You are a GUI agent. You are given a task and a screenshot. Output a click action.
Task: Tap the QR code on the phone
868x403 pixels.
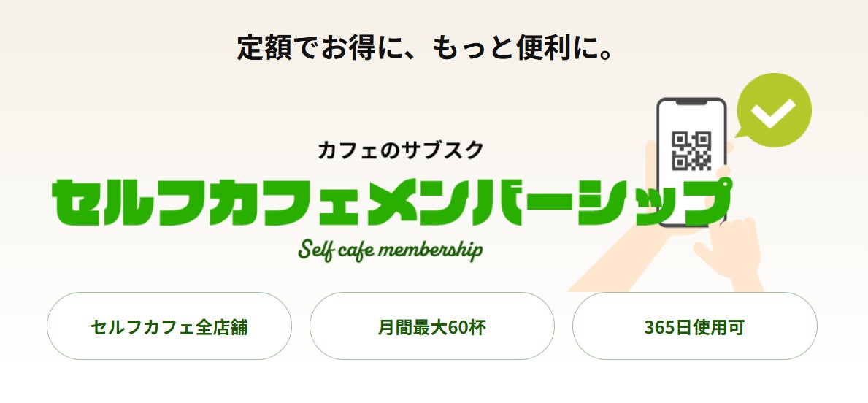click(691, 149)
